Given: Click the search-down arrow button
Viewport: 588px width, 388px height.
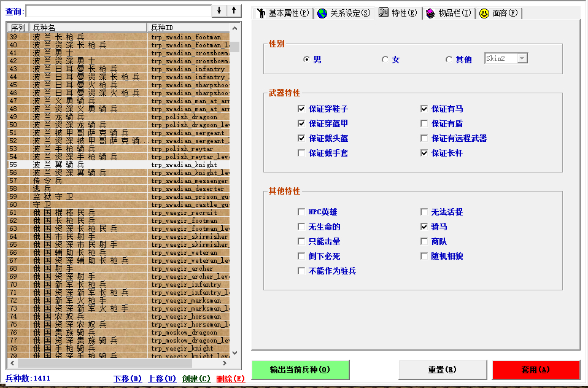Looking at the screenshot, I should point(219,11).
